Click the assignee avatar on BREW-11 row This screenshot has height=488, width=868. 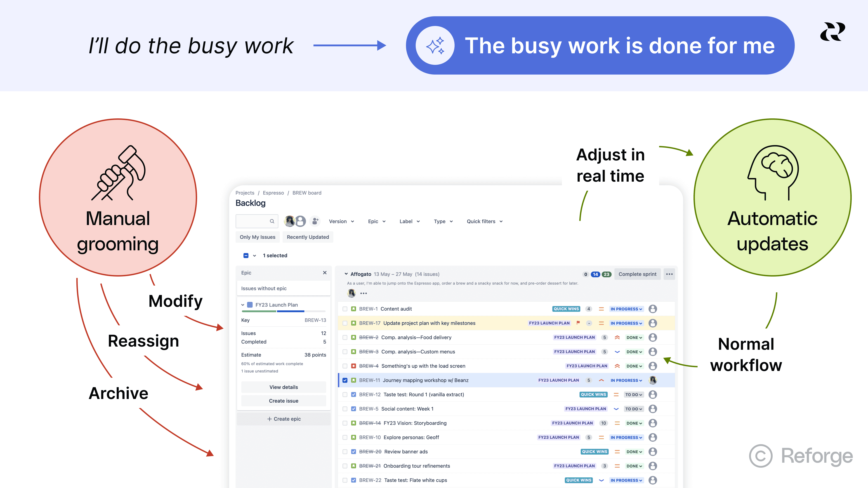[653, 380]
